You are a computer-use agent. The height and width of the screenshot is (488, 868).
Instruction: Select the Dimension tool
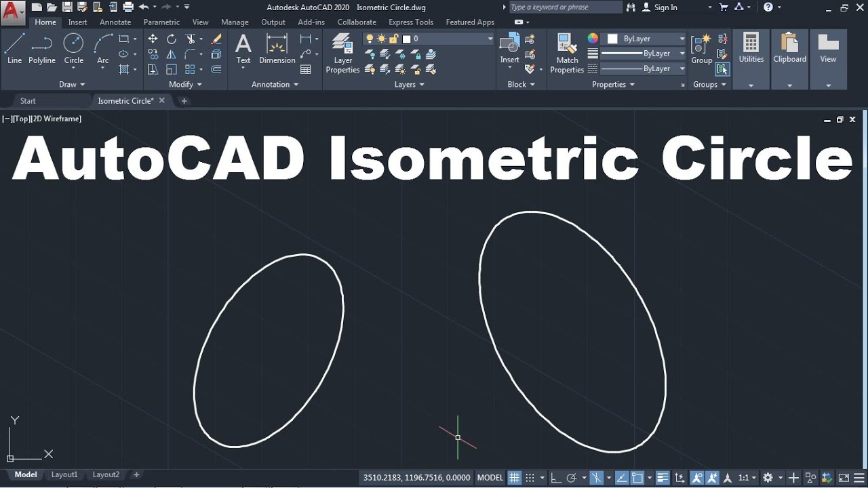(x=277, y=49)
